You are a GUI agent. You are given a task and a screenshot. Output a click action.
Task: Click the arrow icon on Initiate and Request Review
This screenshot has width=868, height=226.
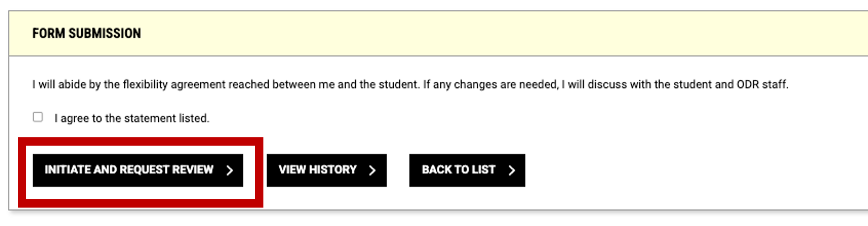point(230,170)
